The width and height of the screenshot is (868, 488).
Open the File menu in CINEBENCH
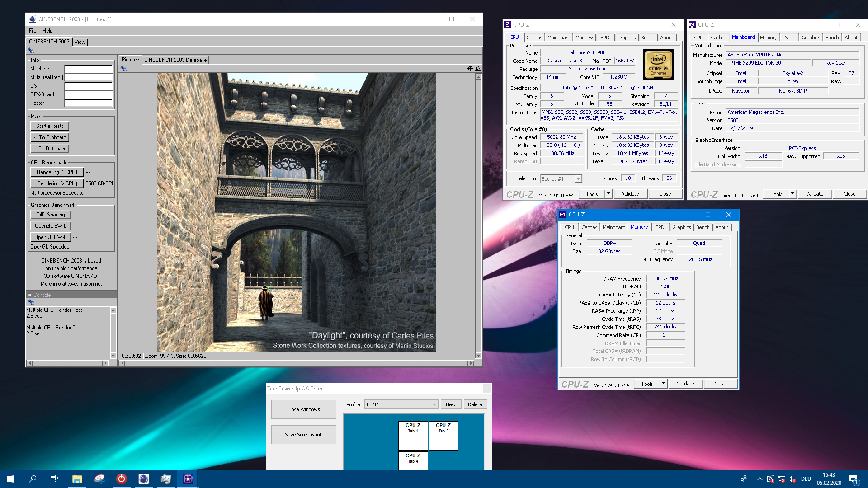(x=33, y=31)
